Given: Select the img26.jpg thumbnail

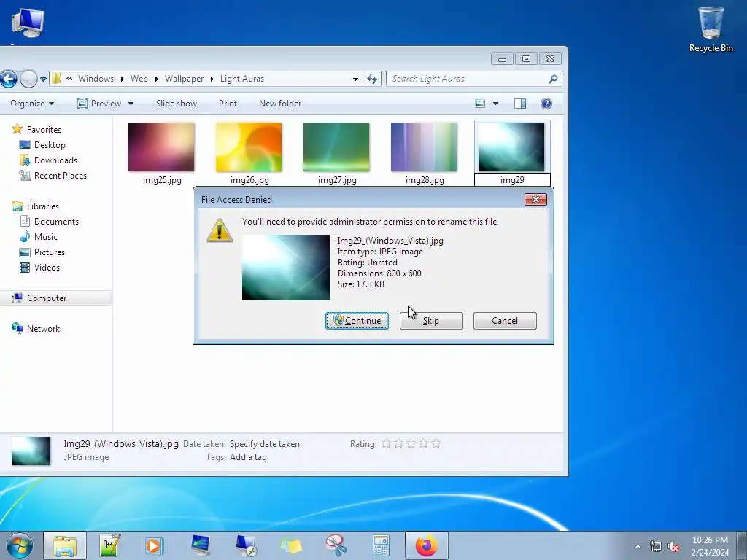Looking at the screenshot, I should point(249,147).
